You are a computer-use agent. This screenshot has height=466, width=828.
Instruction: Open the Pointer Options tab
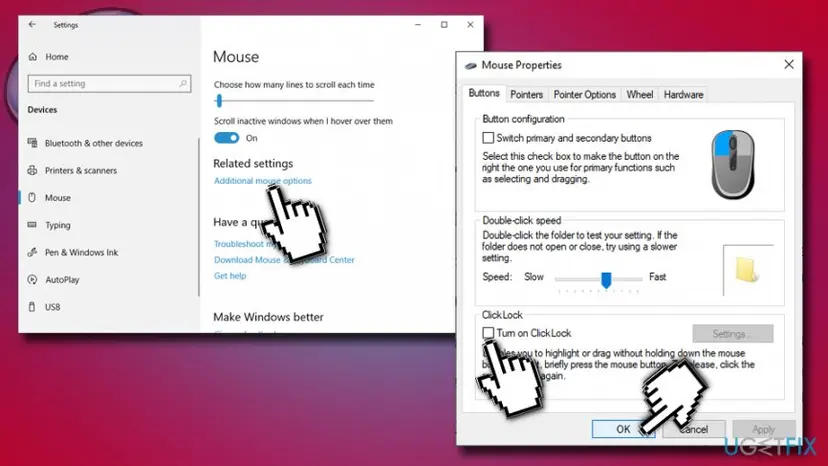point(585,95)
